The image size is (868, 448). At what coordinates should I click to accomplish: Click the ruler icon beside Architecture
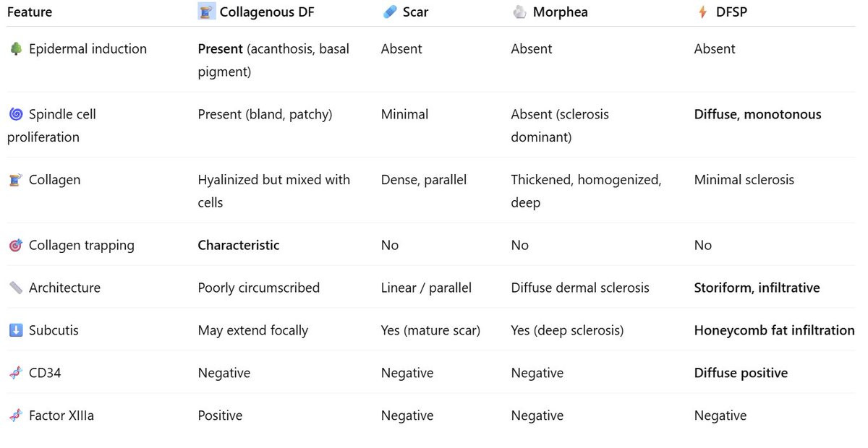16,288
